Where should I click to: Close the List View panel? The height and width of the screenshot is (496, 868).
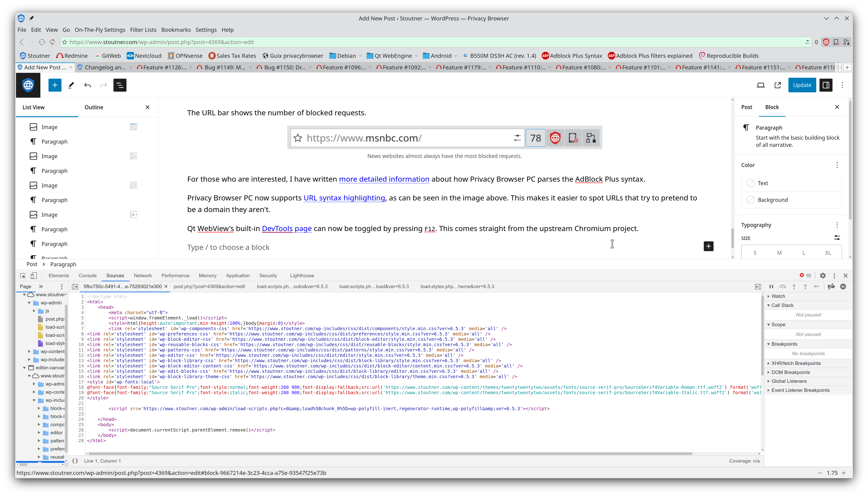pyautogui.click(x=148, y=107)
